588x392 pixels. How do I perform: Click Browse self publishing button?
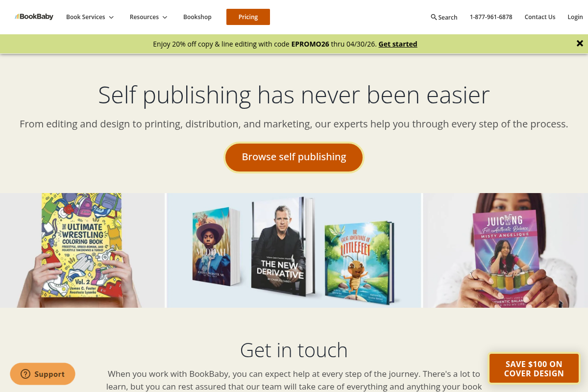(x=294, y=157)
